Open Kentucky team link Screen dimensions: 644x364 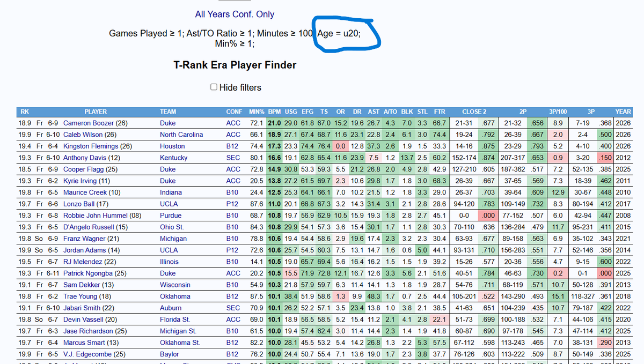pos(174,158)
